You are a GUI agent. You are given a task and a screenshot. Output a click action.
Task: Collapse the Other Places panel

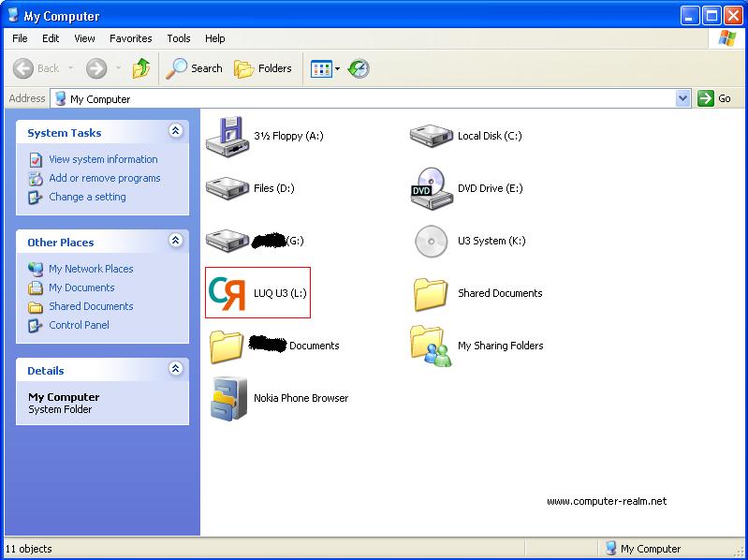[x=175, y=242]
